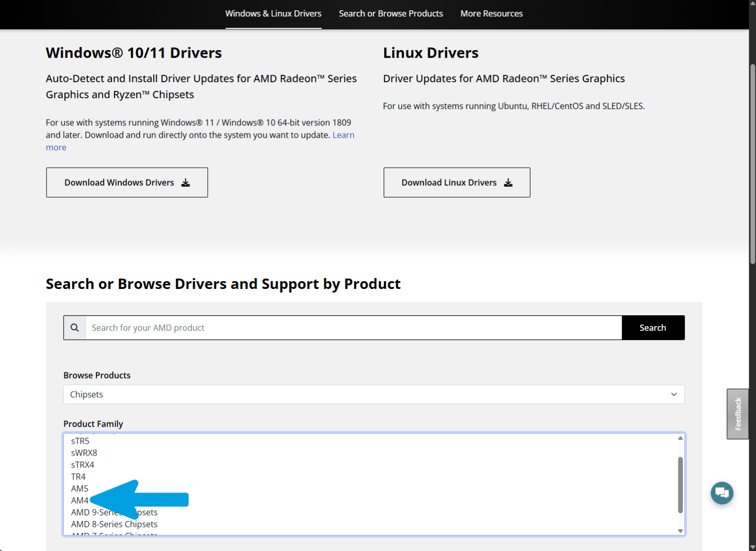Click the black Search button
The height and width of the screenshot is (551, 756).
653,328
